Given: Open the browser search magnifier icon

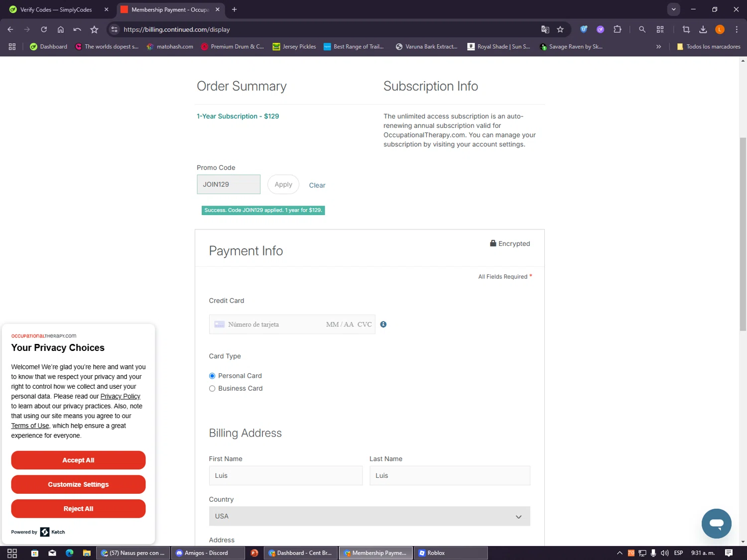Looking at the screenshot, I should pyautogui.click(x=642, y=29).
